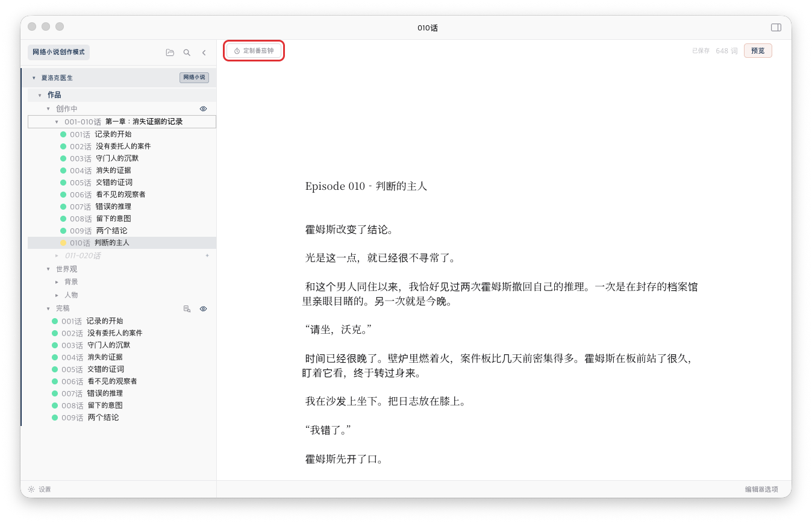Open sidebar search magnifier icon
This screenshot has height=523, width=812.
click(x=187, y=53)
